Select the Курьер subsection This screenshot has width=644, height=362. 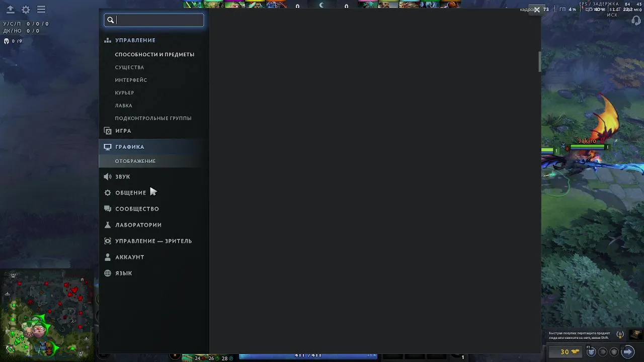coord(124,93)
